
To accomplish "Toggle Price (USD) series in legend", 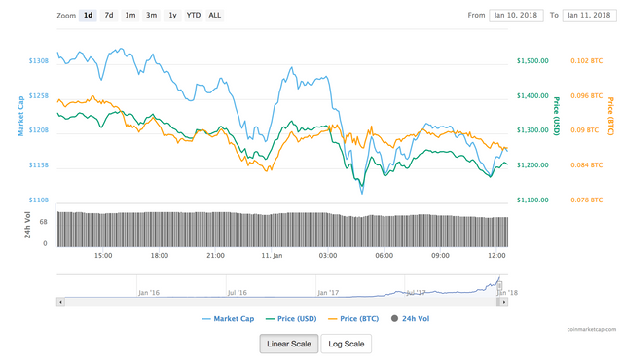I will pos(291,318).
